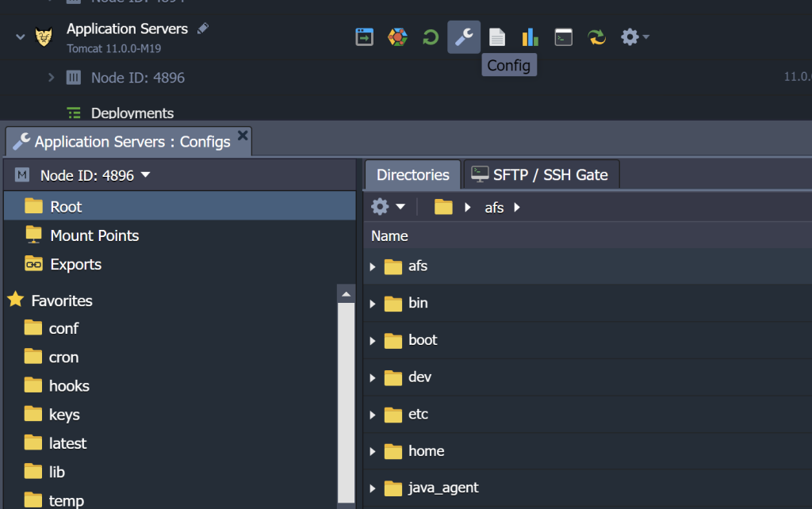812x509 pixels.
Task: Select Root in the file manager tree
Action: [x=180, y=207]
